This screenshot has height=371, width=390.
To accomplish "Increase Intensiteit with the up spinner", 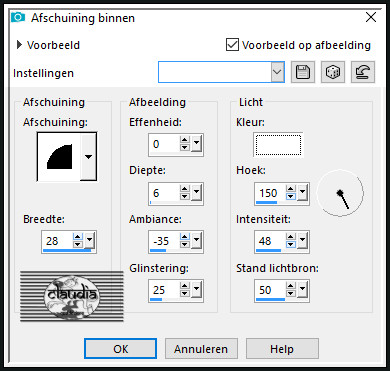I will 291,236.
